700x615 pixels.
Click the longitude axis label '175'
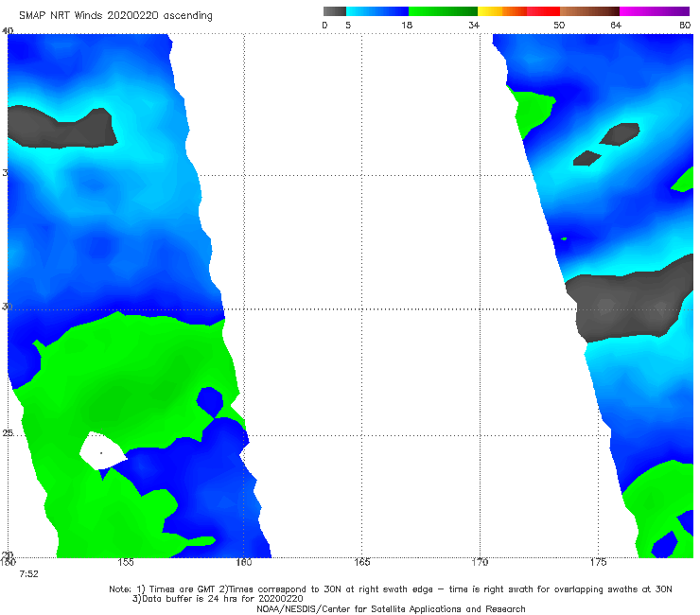pos(598,562)
